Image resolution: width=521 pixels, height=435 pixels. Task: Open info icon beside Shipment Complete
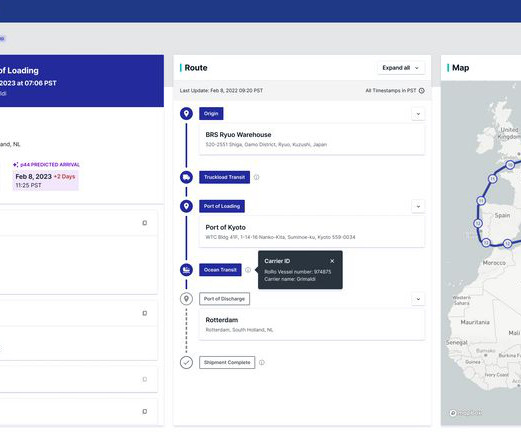click(262, 362)
